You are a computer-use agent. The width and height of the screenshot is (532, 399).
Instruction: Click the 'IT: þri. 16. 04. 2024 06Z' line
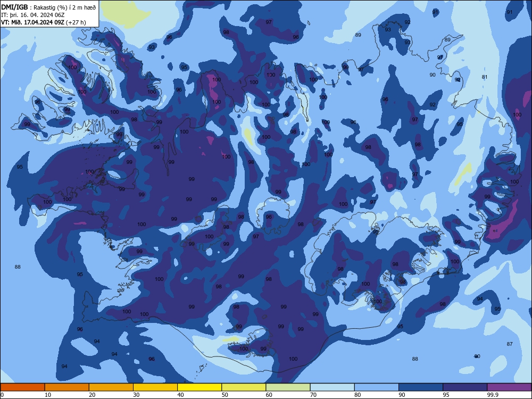coord(32,15)
